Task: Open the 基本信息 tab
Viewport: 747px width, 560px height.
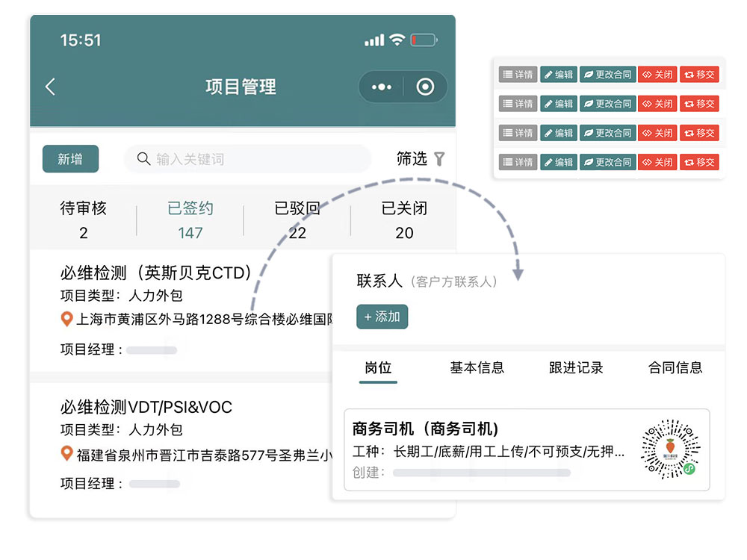Action: click(x=477, y=367)
